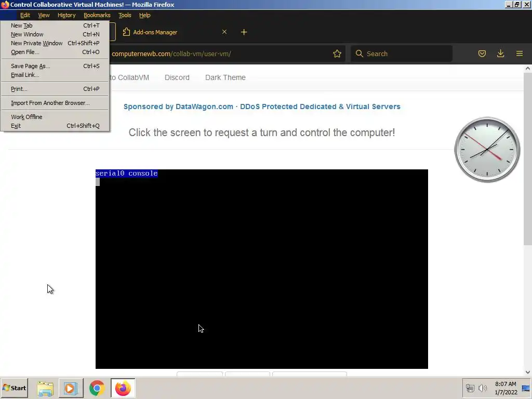Click the address bar URL
Image resolution: width=532 pixels, height=399 pixels.
171,54
